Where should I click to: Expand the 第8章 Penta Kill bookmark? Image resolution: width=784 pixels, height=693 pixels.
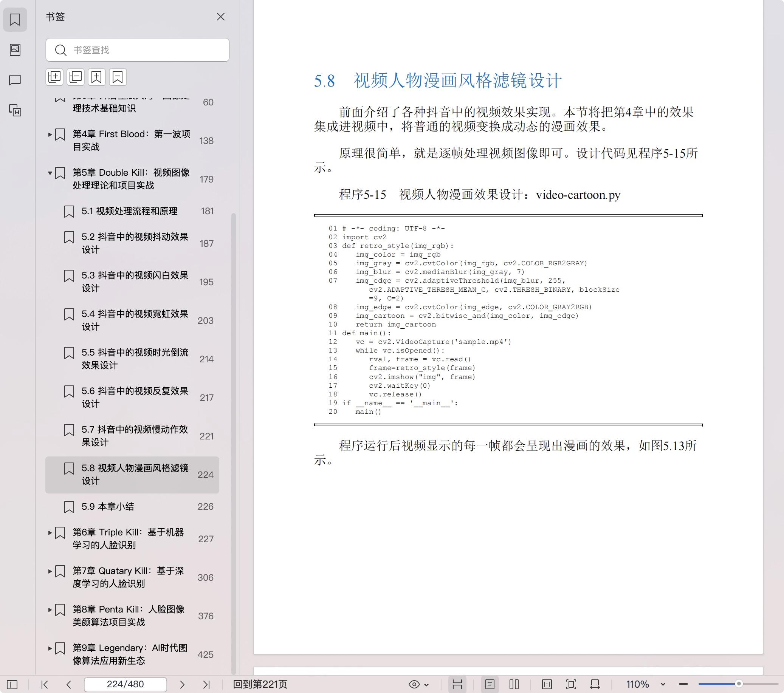tap(50, 610)
